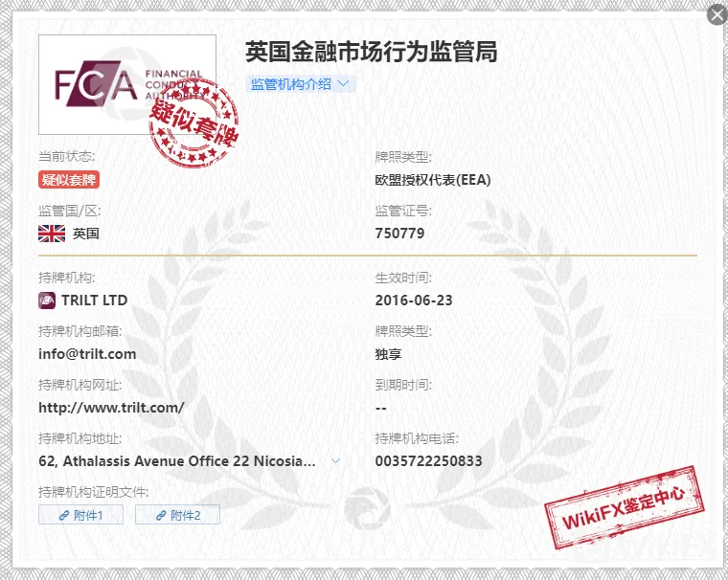
Task: Select the TRILT LTD name text
Action: 94,301
